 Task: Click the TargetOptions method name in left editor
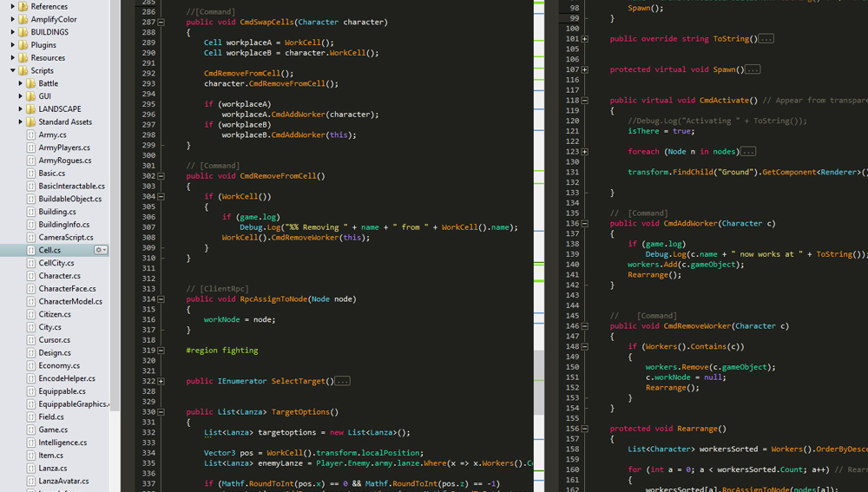301,412
